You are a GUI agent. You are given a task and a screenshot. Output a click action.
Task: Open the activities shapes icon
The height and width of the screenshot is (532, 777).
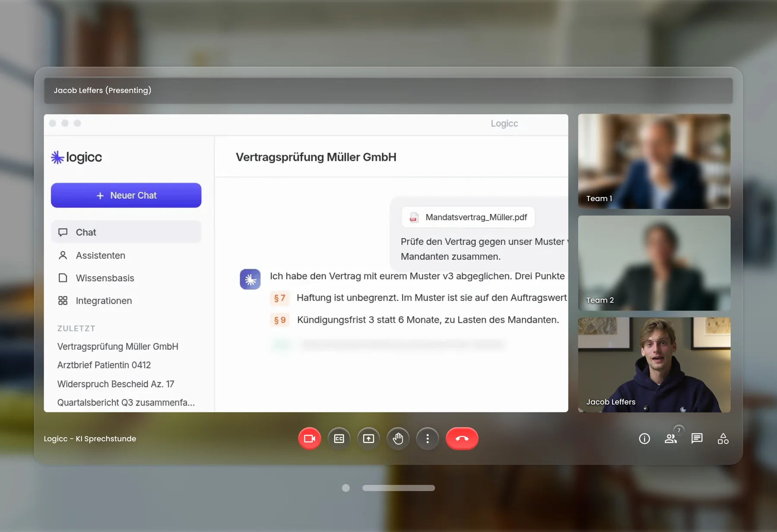[x=723, y=439]
